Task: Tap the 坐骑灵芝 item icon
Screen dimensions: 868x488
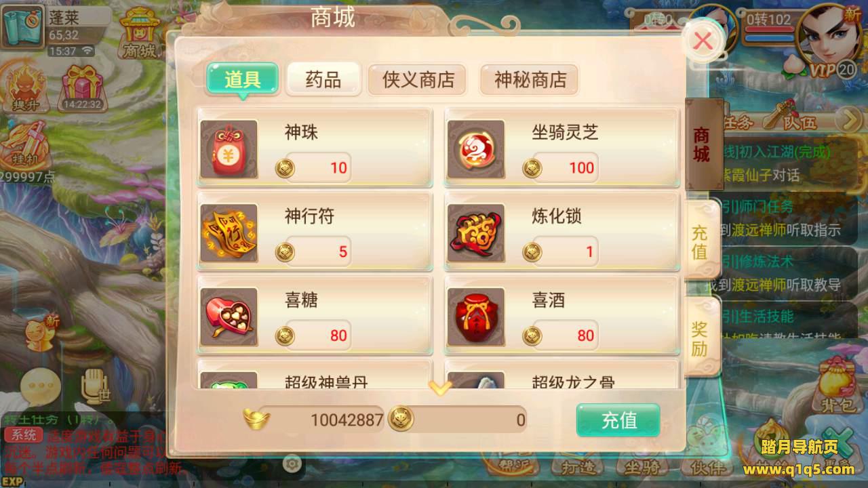Action: tap(476, 150)
